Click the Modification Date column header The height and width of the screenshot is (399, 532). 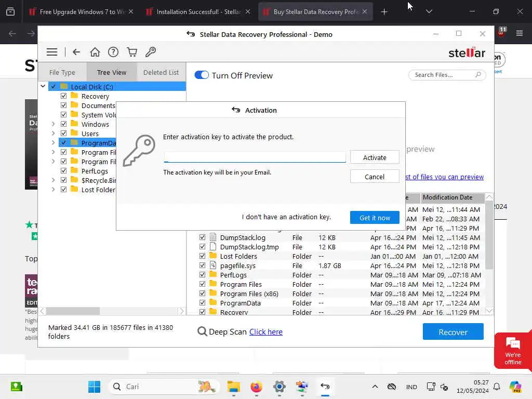(x=453, y=197)
